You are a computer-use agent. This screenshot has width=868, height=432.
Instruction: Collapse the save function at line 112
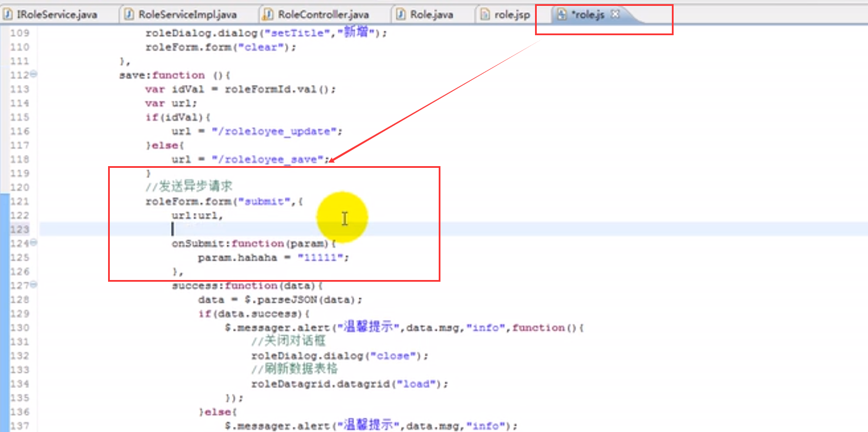pyautogui.click(x=33, y=75)
